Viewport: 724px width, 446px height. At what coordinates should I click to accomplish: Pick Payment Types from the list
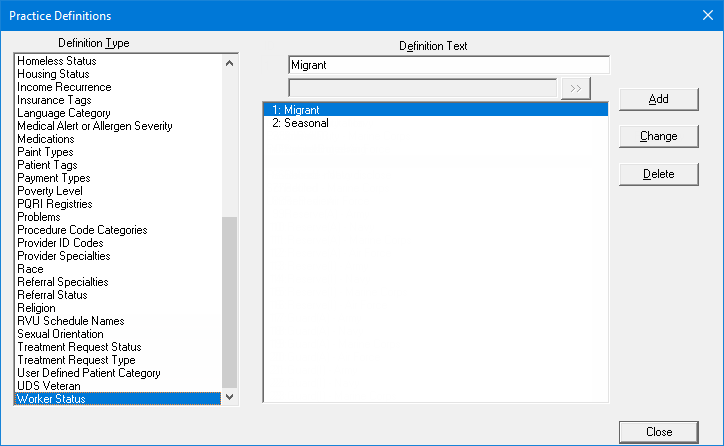54,178
